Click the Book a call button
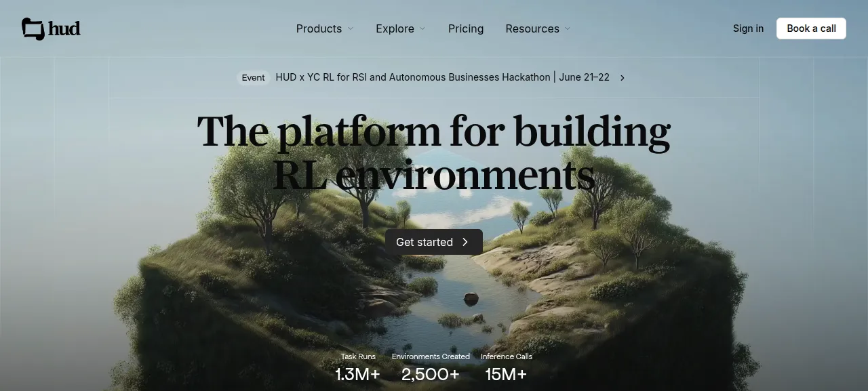The width and height of the screenshot is (868, 391). click(x=811, y=28)
